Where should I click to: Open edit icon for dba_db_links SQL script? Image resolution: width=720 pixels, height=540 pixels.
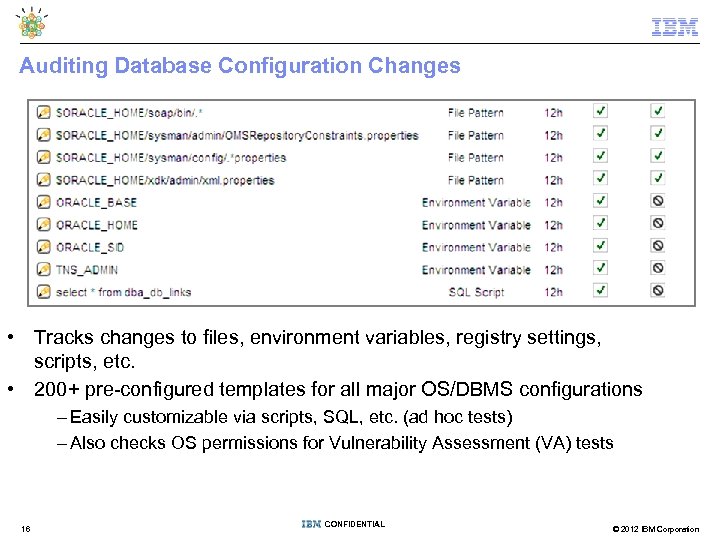tap(43, 292)
